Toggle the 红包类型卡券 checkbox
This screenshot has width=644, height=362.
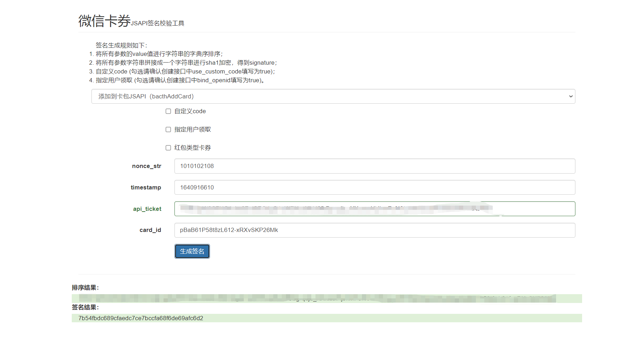168,148
